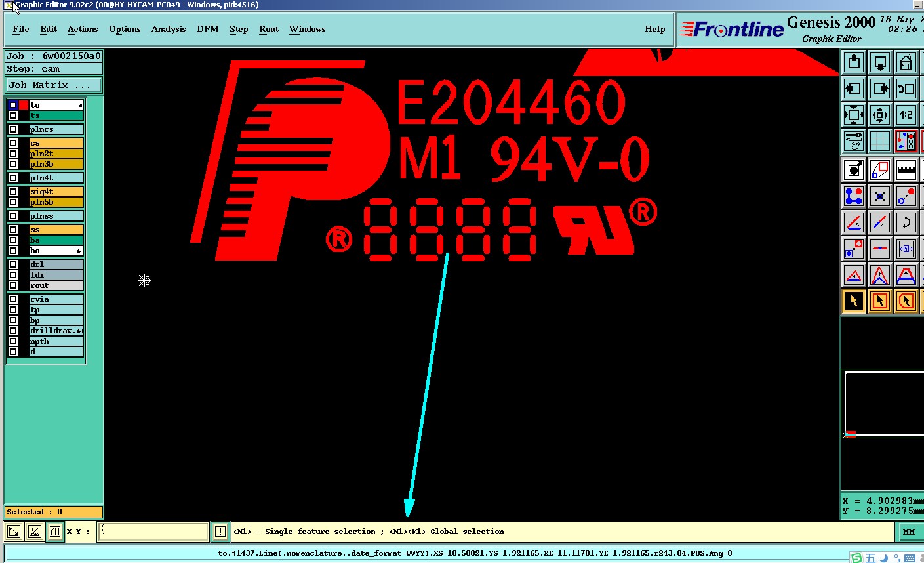Screen dimensions: 924x563
Task: Open the Rout menu
Action: pos(269,29)
